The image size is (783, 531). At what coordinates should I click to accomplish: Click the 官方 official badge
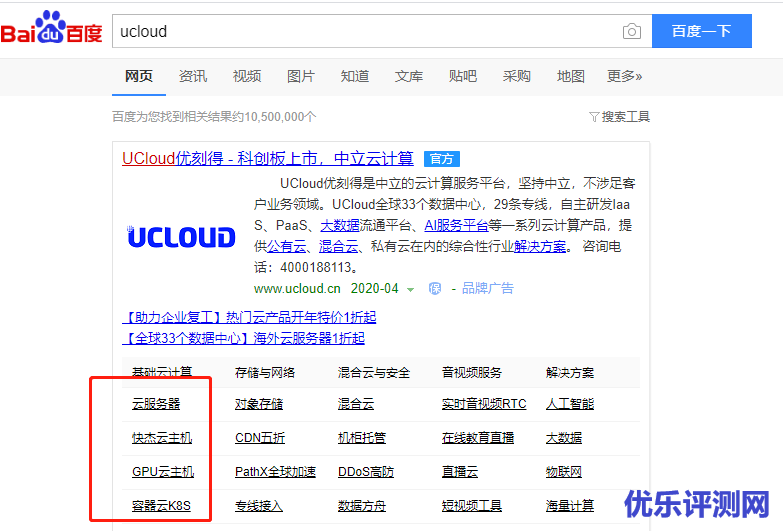tap(441, 159)
